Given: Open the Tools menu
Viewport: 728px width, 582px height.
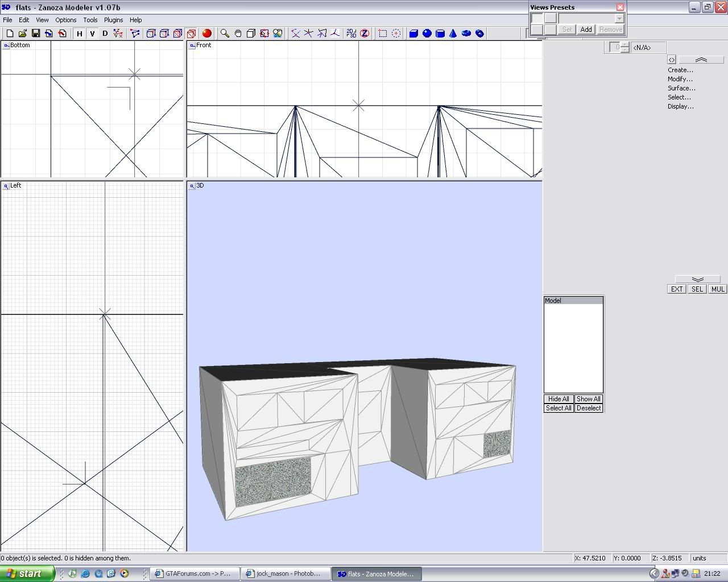Looking at the screenshot, I should [90, 20].
